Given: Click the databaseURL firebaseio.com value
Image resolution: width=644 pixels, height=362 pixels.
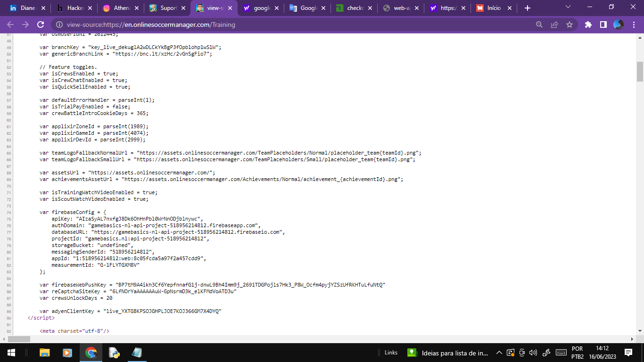Looking at the screenshot, I should tap(188, 232).
